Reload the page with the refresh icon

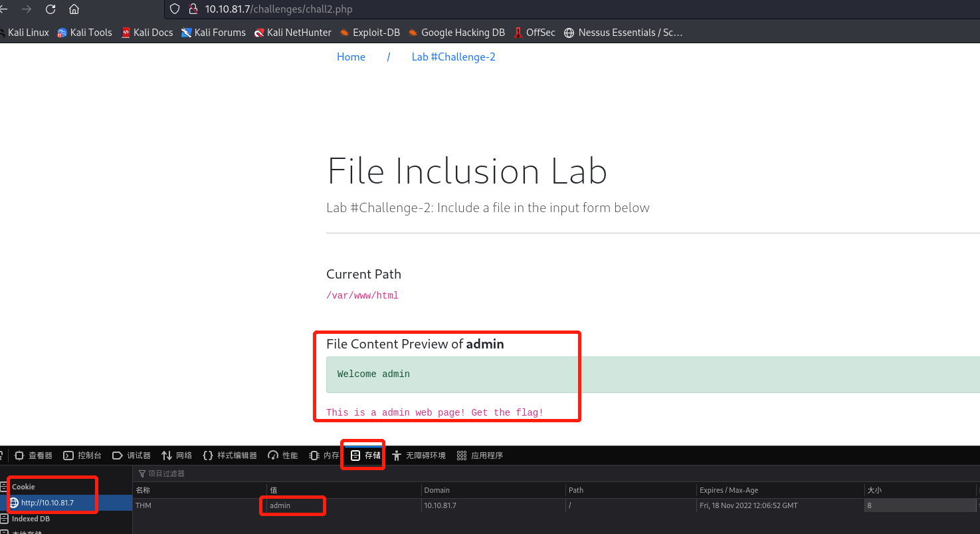click(x=50, y=9)
